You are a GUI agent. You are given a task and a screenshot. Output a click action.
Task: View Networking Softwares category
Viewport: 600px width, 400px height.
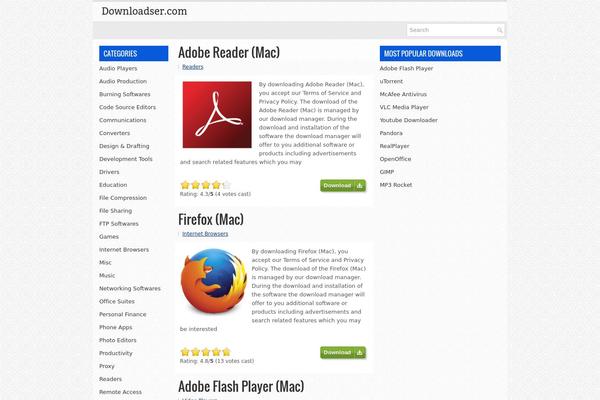click(x=130, y=289)
